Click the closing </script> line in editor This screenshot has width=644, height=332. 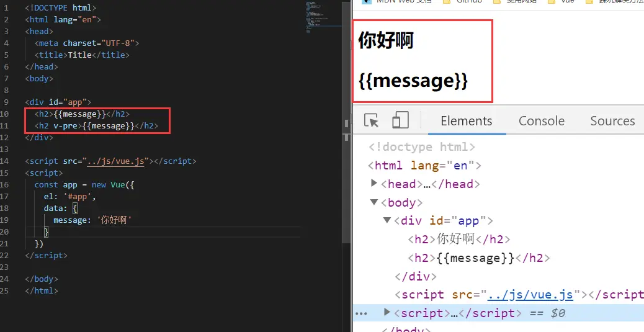46,256
